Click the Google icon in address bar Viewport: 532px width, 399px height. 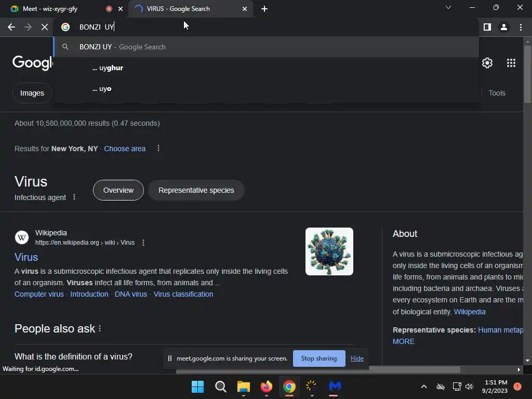point(65,27)
